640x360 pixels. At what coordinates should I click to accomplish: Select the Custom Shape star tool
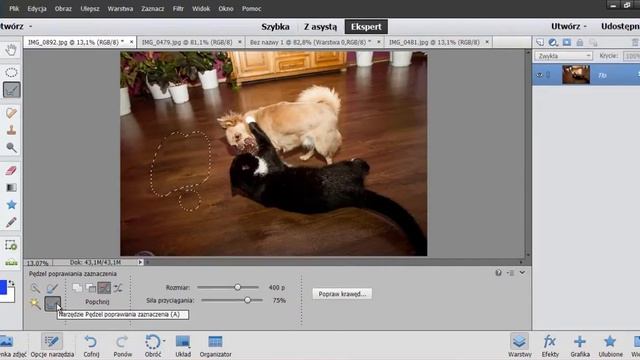11,204
